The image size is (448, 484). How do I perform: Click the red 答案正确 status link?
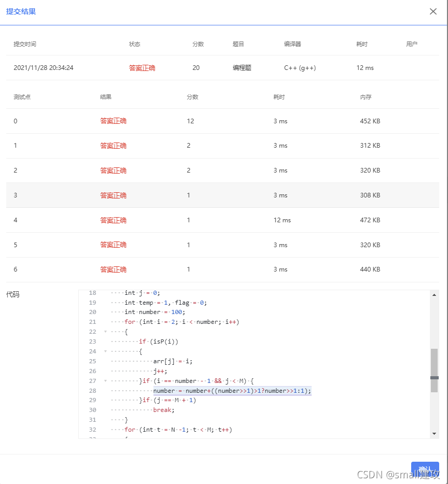click(x=142, y=67)
